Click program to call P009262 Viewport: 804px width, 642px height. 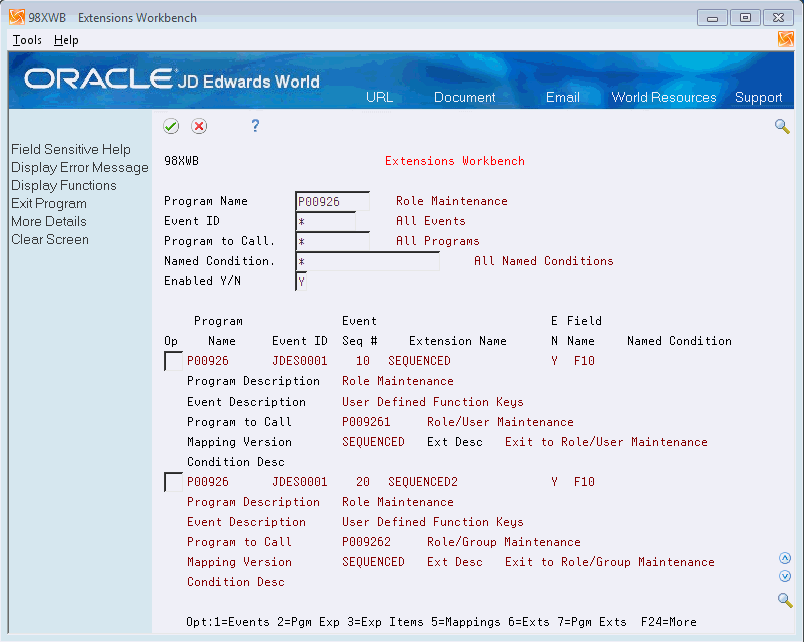(x=366, y=542)
